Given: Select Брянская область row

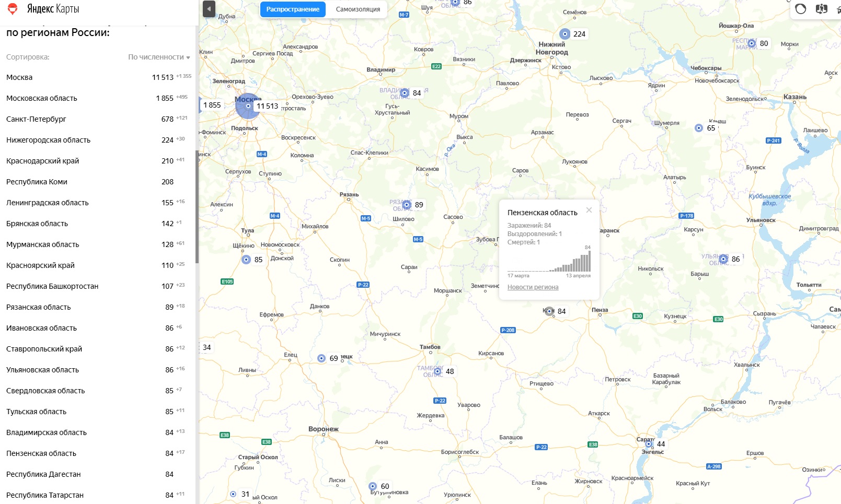Looking at the screenshot, I should 98,224.
